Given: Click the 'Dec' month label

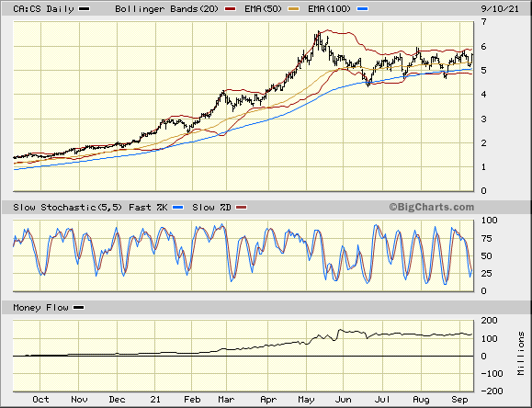Looking at the screenshot, I should [x=117, y=400].
